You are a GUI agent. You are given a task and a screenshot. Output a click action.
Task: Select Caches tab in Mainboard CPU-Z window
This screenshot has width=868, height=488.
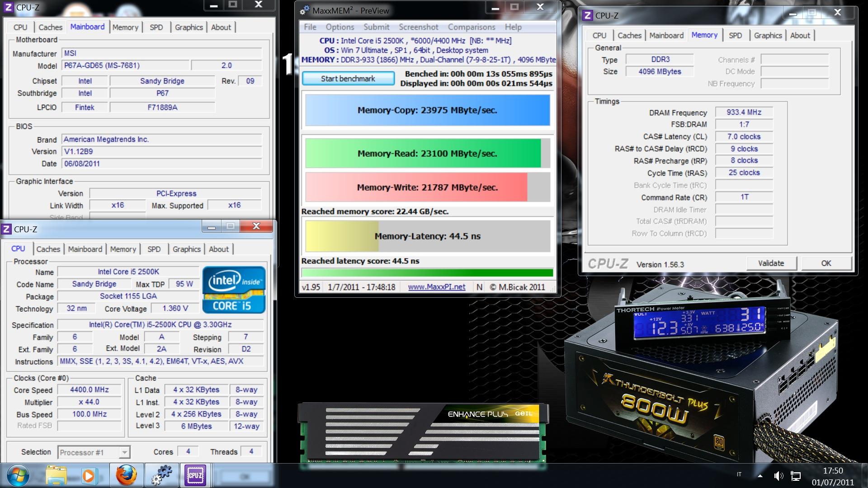click(x=50, y=28)
